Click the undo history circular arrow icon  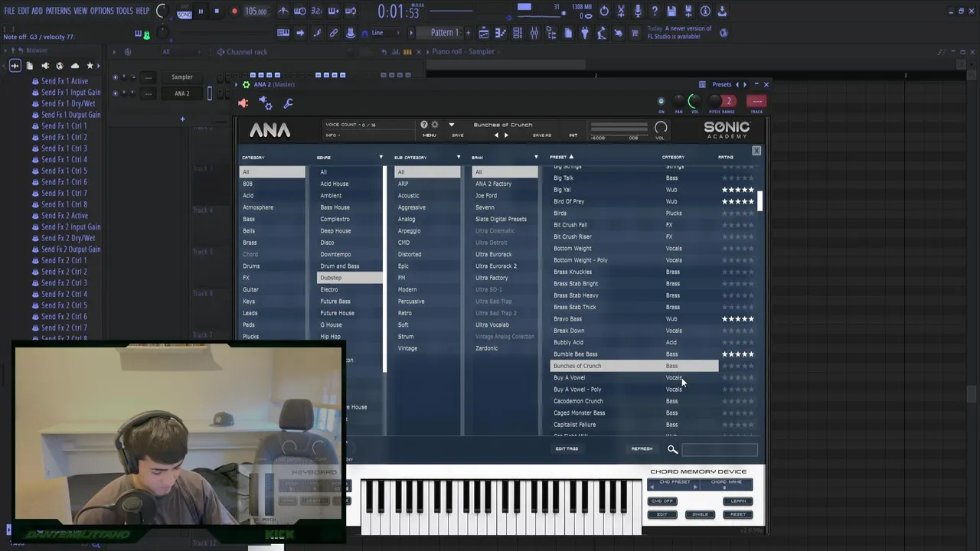(x=604, y=11)
